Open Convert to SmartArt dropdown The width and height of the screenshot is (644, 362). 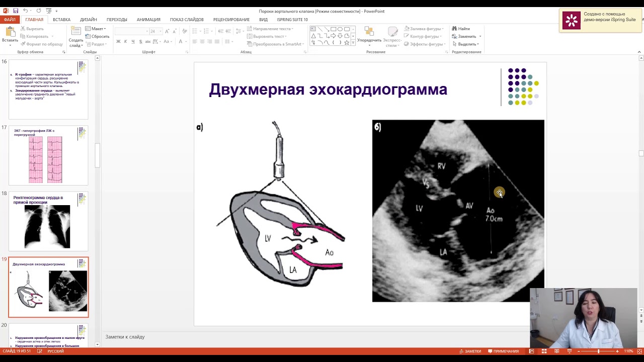277,44
